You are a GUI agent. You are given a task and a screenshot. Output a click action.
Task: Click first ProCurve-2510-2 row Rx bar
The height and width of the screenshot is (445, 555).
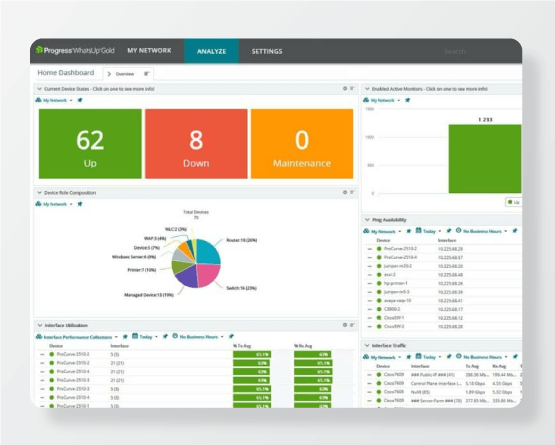coord(313,354)
